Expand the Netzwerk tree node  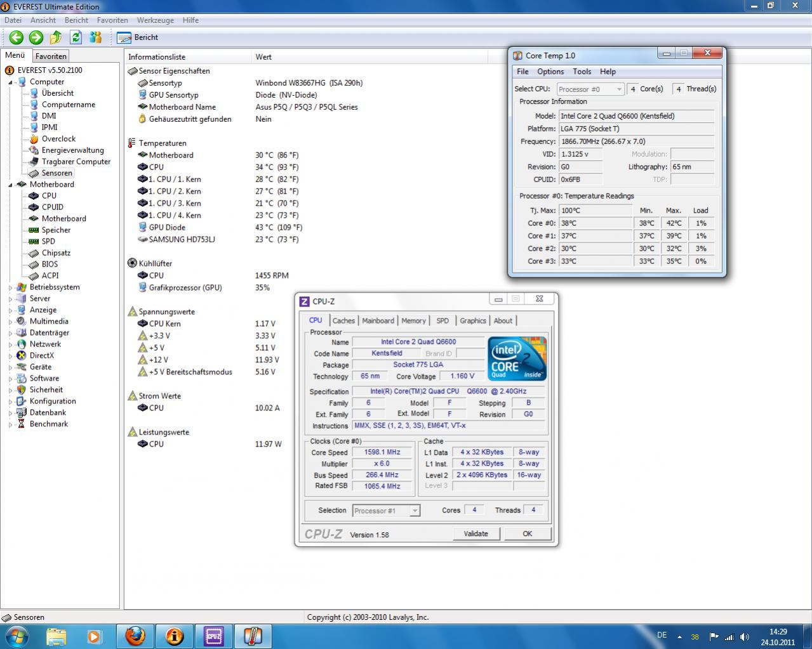pyautogui.click(x=11, y=344)
